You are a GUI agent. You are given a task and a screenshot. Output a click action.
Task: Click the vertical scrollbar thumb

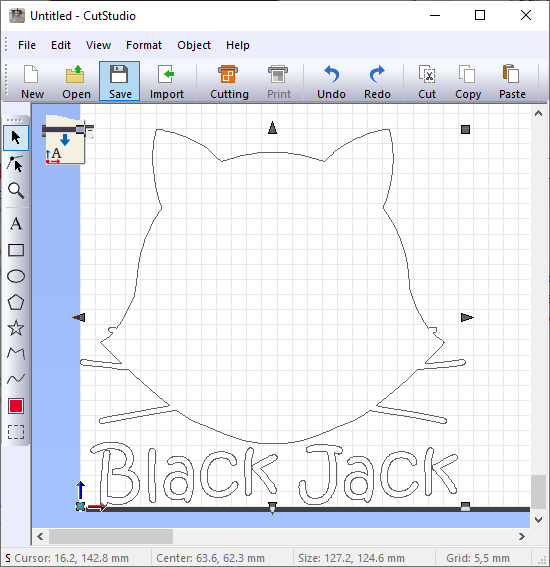(x=538, y=492)
